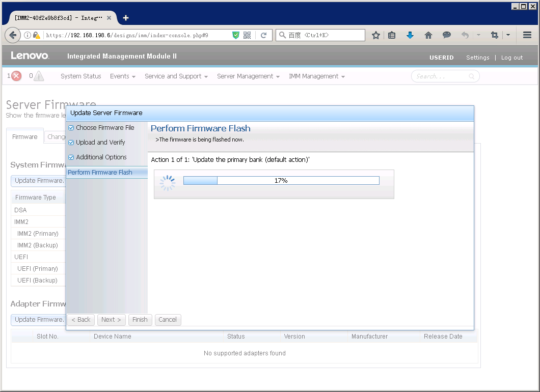Screen dimensions: 540x392
Task: Open the Server Management dropdown
Action: 248,76
